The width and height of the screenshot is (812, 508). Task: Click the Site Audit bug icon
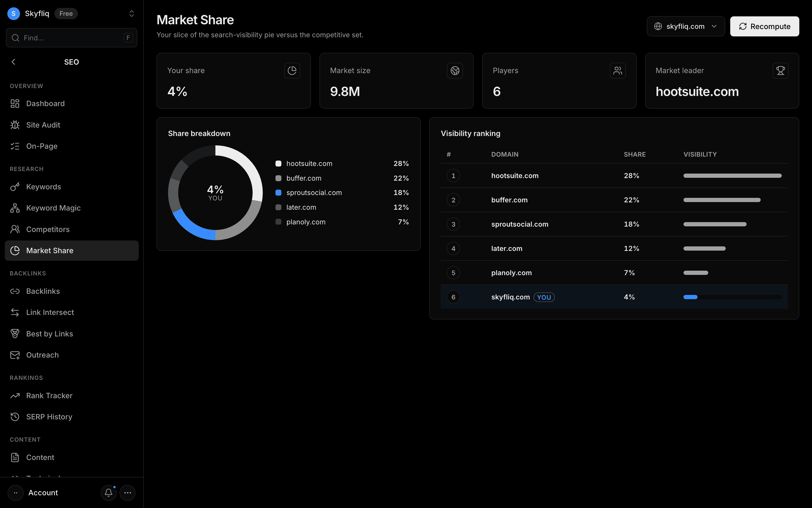click(15, 125)
